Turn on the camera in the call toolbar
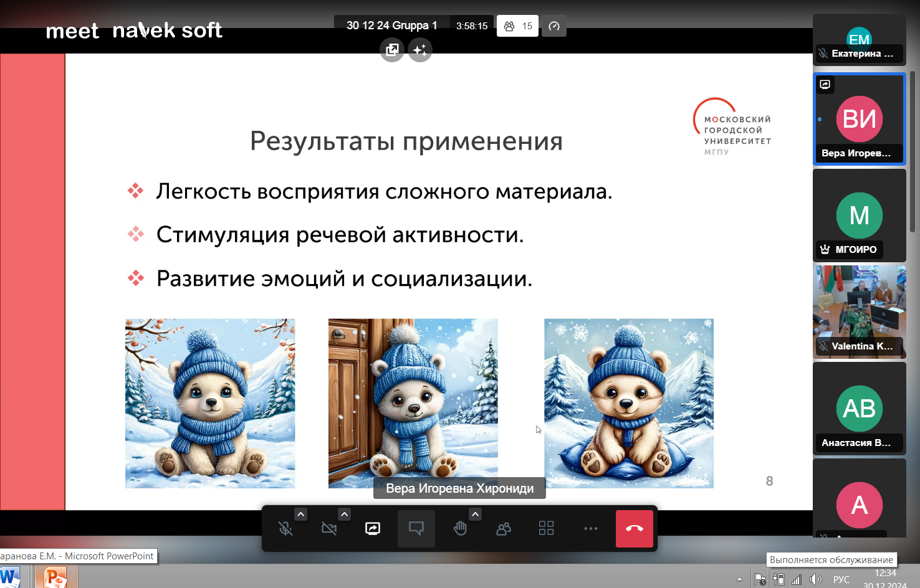This screenshot has width=920, height=588. [328, 529]
